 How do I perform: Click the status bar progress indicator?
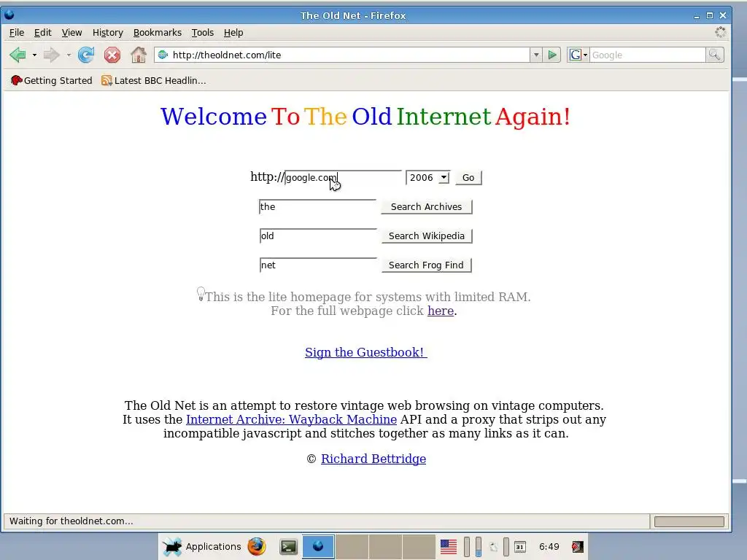click(x=689, y=521)
